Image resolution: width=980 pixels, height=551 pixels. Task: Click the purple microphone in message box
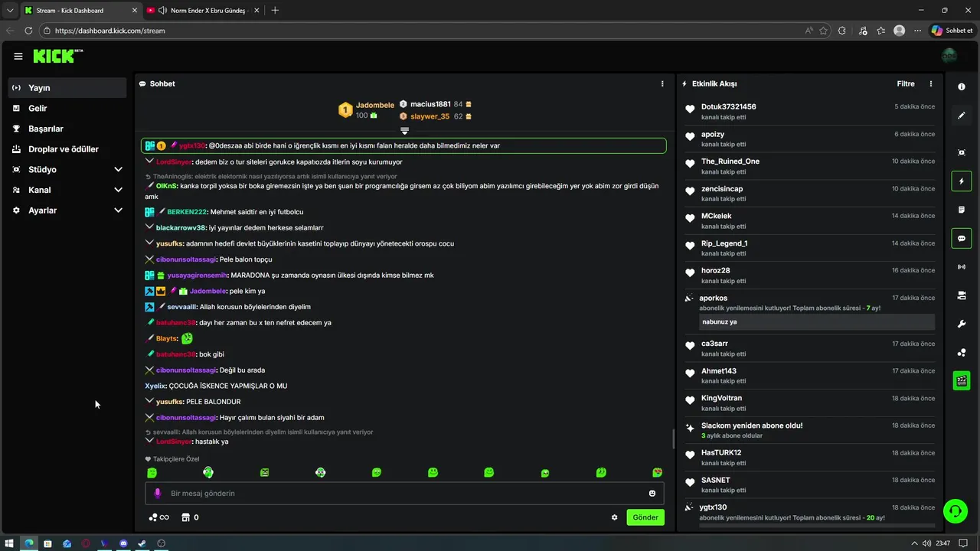click(158, 494)
